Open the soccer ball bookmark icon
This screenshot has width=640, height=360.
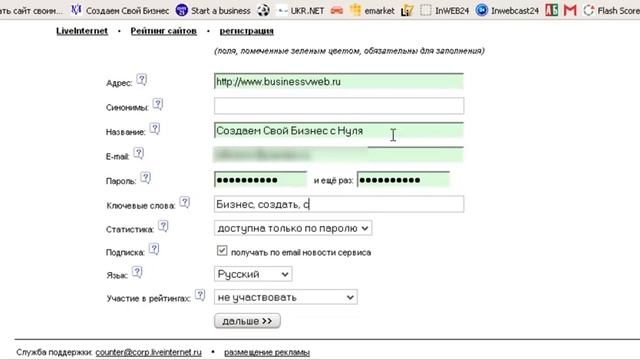(264, 10)
